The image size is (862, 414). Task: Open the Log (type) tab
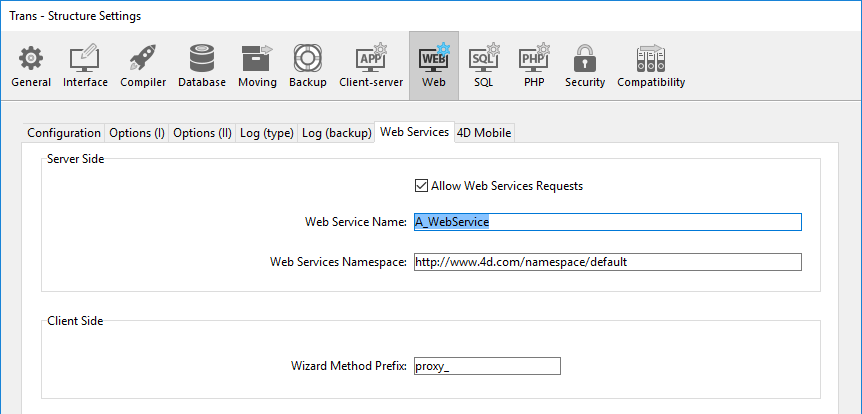pos(267,133)
